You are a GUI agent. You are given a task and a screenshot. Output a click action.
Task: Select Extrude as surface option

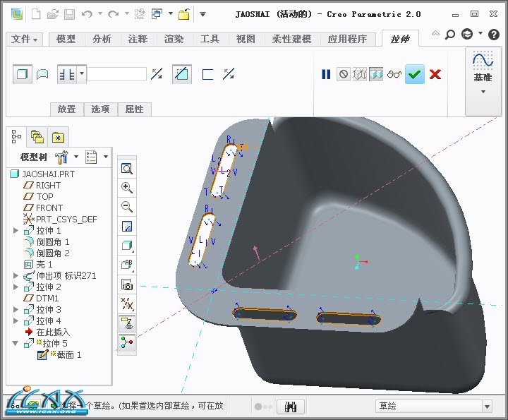click(43, 75)
